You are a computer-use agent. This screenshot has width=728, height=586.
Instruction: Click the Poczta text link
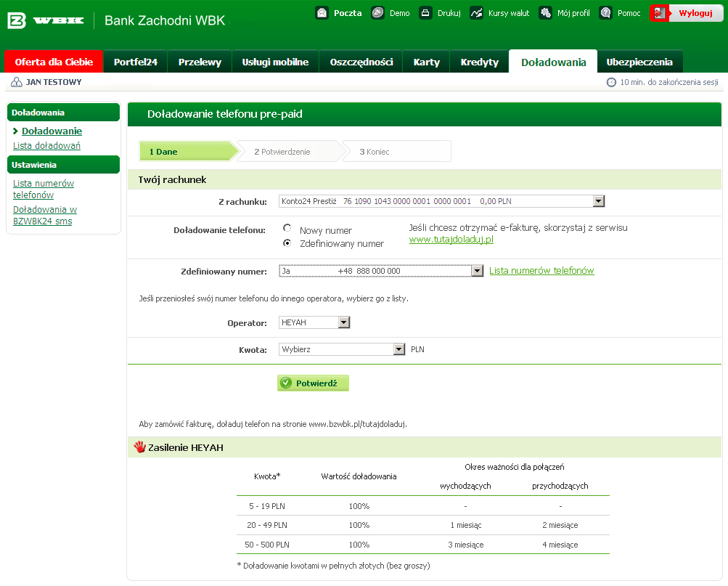click(348, 13)
